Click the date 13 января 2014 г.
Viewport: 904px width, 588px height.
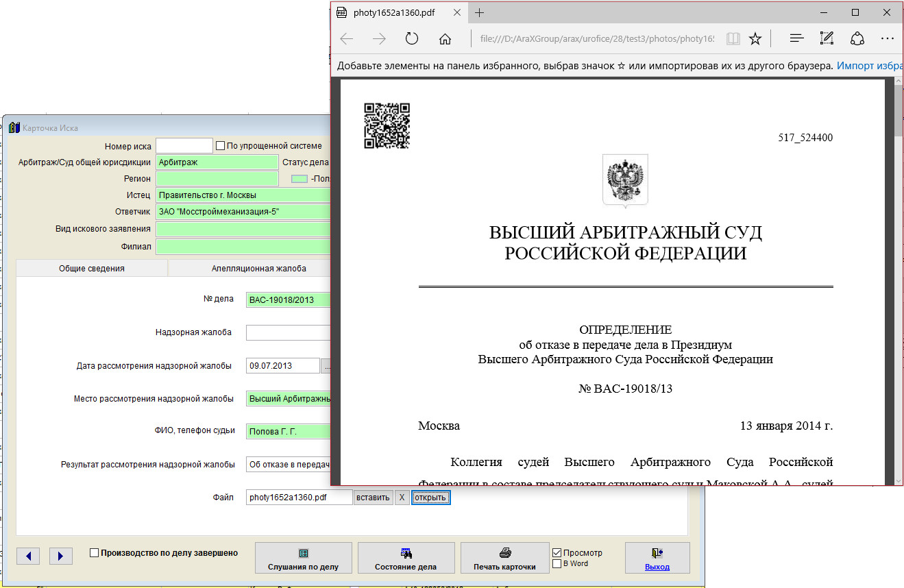click(x=787, y=426)
